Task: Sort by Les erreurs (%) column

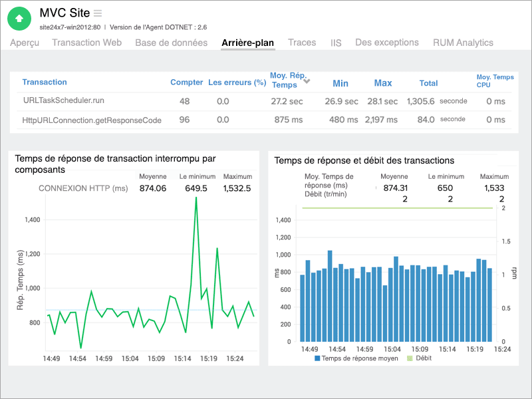Action: 237,82
